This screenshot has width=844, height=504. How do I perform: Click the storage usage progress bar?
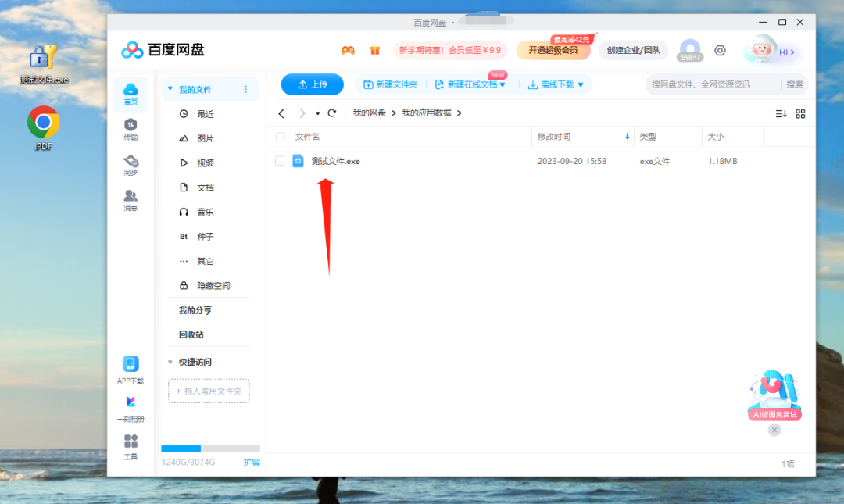[x=210, y=449]
